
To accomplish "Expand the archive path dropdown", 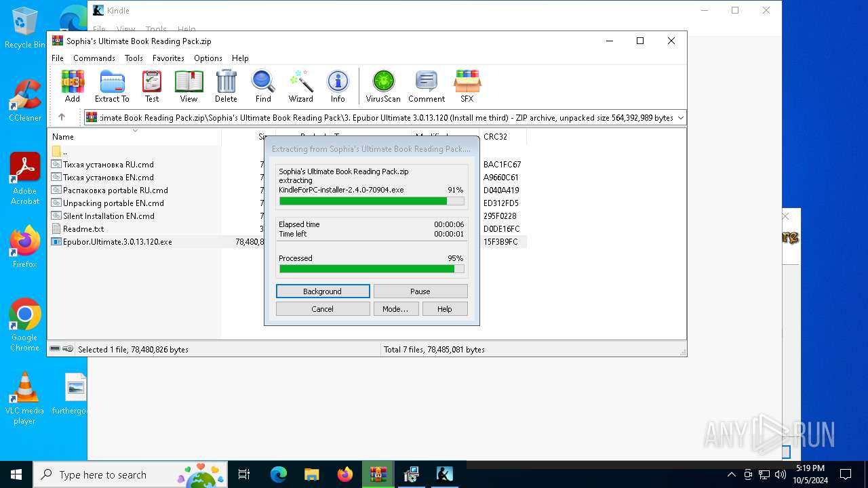I will pos(680,118).
